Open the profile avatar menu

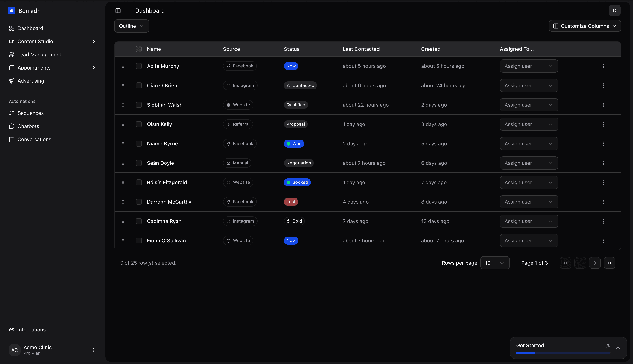point(615,10)
